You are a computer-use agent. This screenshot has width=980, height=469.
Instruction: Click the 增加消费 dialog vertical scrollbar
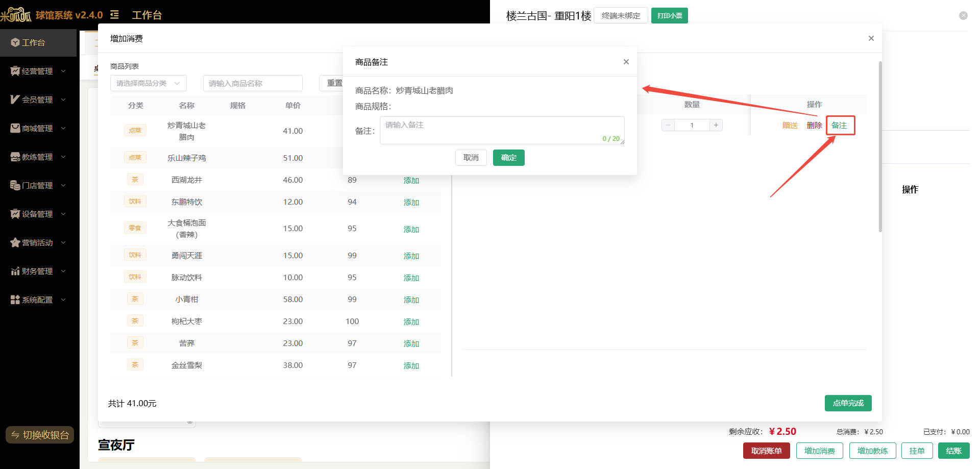pos(880,147)
